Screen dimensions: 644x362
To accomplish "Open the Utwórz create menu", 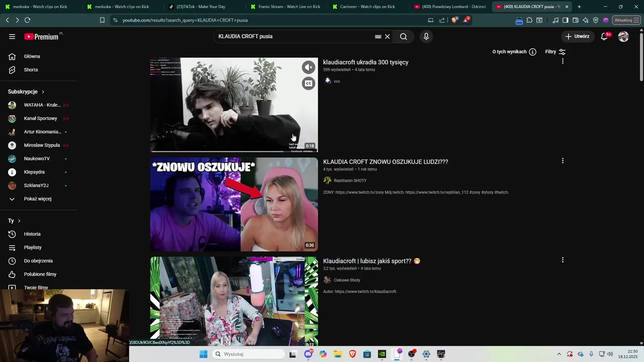I will click(577, 36).
